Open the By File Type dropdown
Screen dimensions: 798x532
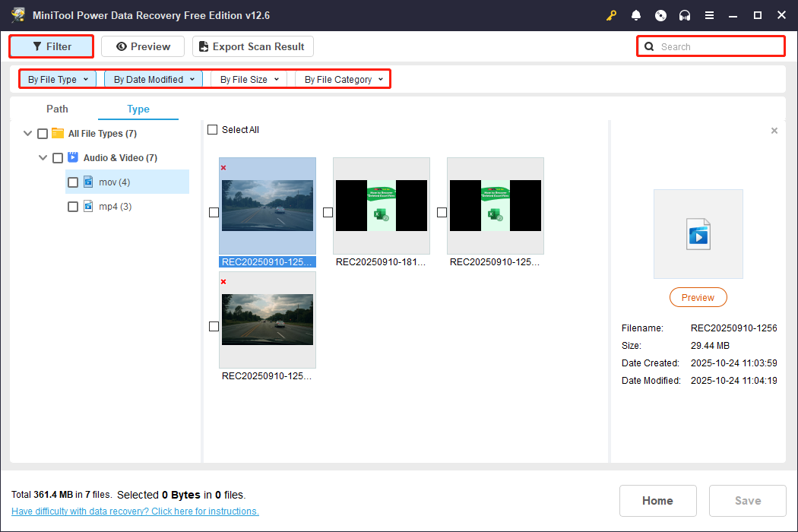(57, 78)
